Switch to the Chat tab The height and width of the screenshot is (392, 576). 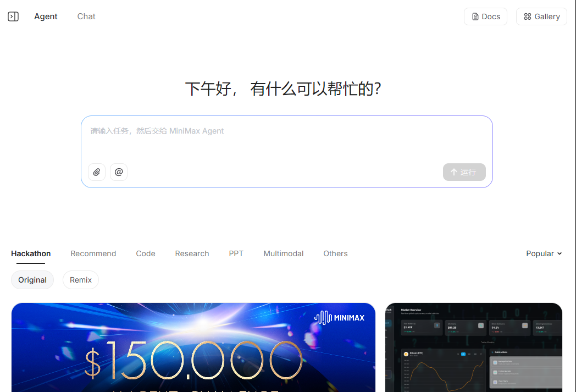click(x=86, y=16)
